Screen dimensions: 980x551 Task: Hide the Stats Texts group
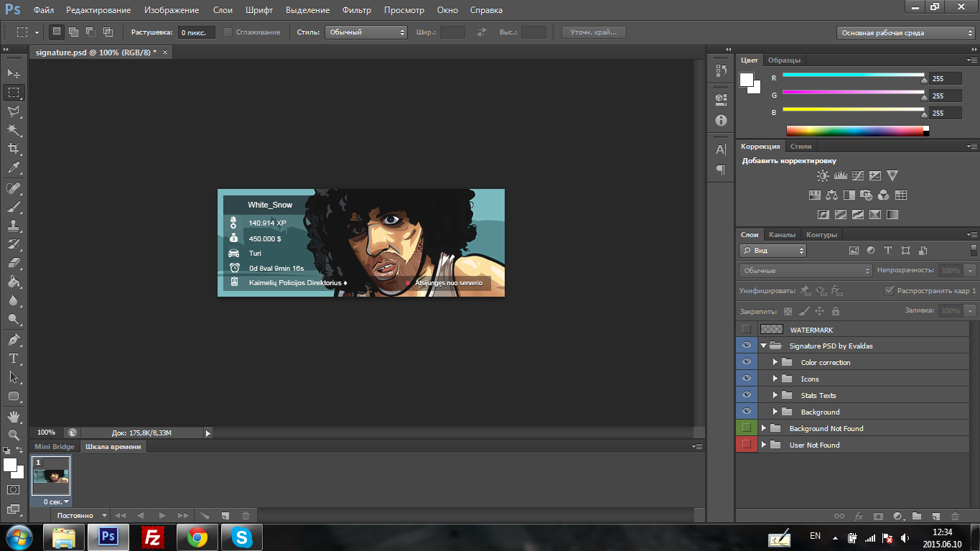(x=747, y=395)
